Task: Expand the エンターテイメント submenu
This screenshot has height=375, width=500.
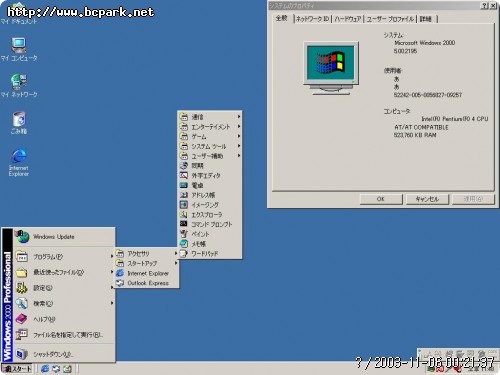Action: (x=210, y=127)
